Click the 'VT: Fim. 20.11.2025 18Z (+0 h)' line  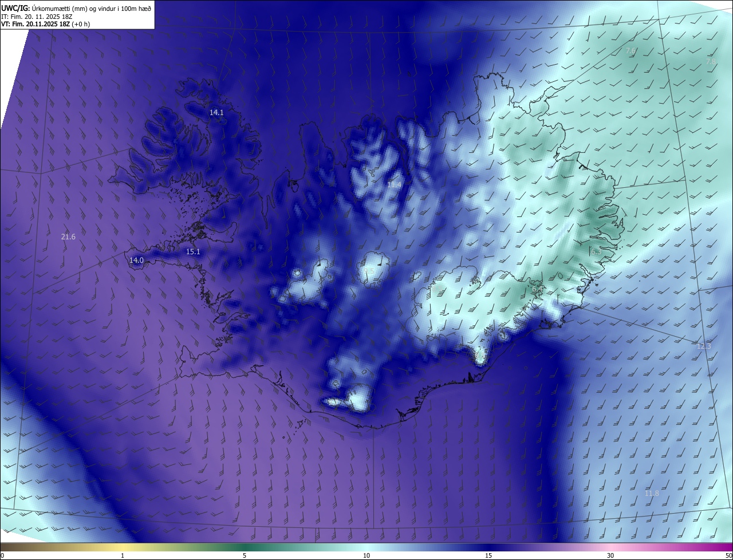coord(45,24)
